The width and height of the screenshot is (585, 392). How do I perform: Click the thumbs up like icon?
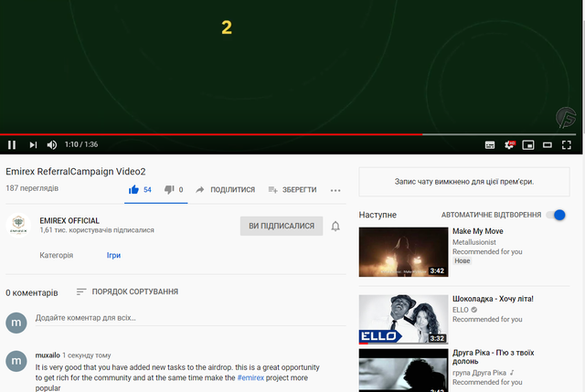tap(133, 190)
